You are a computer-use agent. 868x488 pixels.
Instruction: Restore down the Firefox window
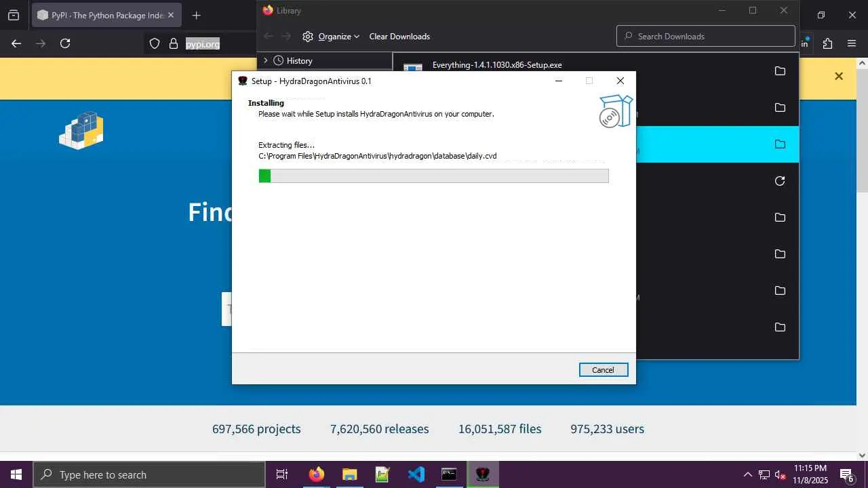pyautogui.click(x=821, y=15)
